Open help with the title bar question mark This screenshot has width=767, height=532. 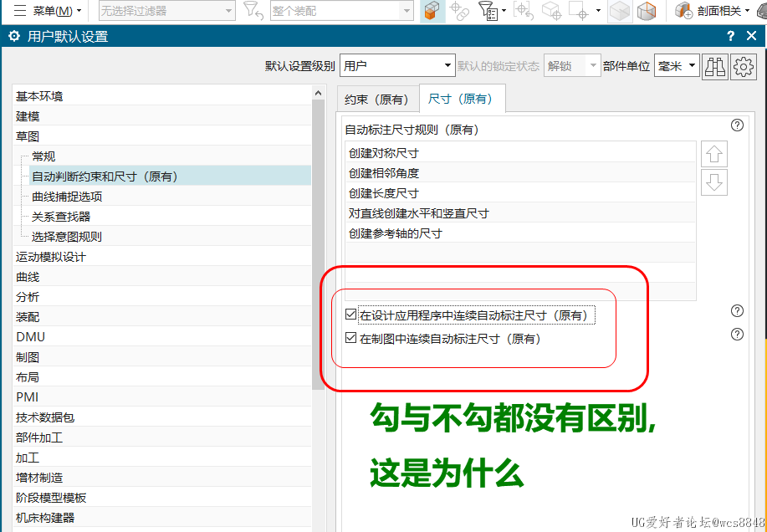pos(730,36)
